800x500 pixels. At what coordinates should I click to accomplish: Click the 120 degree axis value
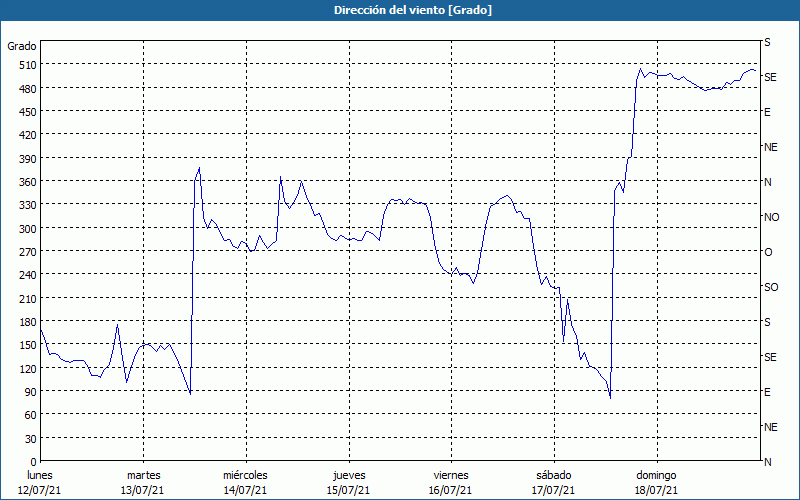[28, 369]
